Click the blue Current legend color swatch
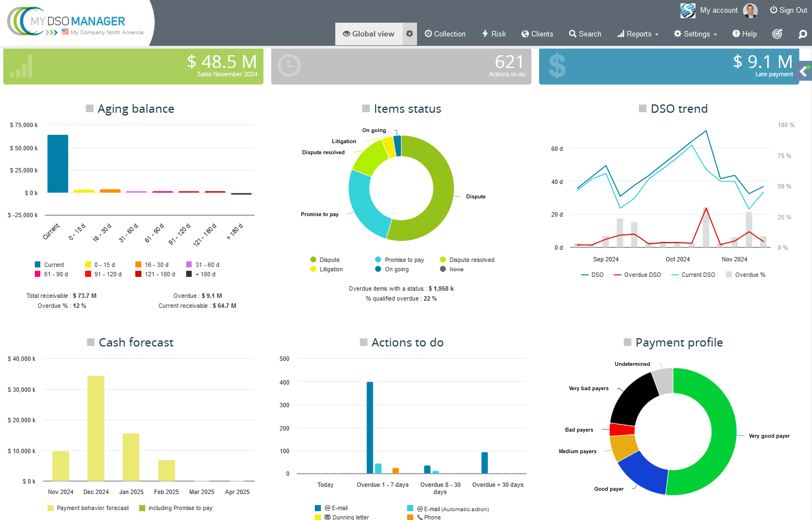 [x=38, y=265]
